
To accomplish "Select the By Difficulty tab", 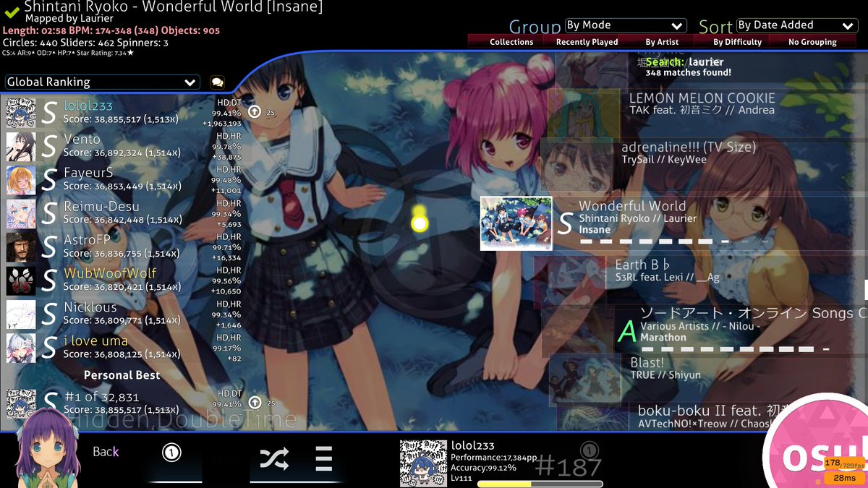I will (737, 42).
